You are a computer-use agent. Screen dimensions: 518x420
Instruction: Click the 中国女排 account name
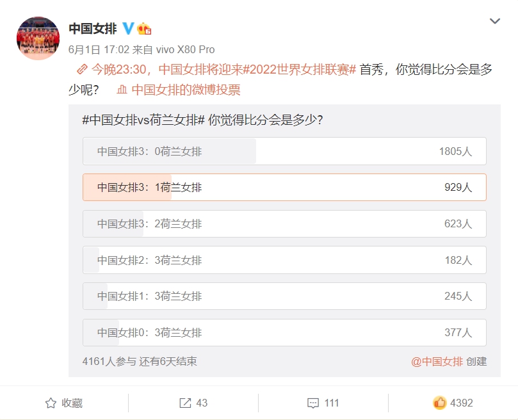(92, 28)
